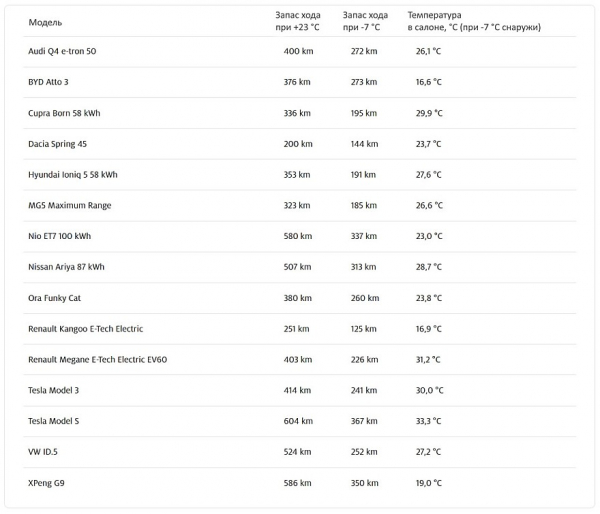Select the Dacia Spring 45 row

tap(300, 144)
